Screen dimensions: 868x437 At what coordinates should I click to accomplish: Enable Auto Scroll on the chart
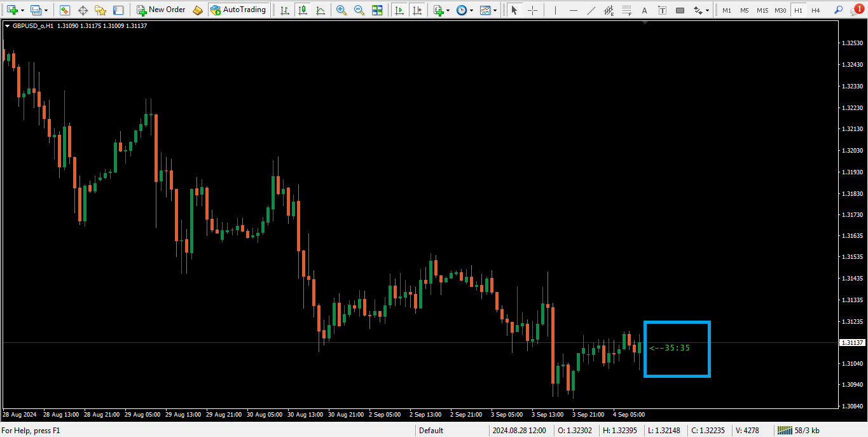pyautogui.click(x=399, y=10)
